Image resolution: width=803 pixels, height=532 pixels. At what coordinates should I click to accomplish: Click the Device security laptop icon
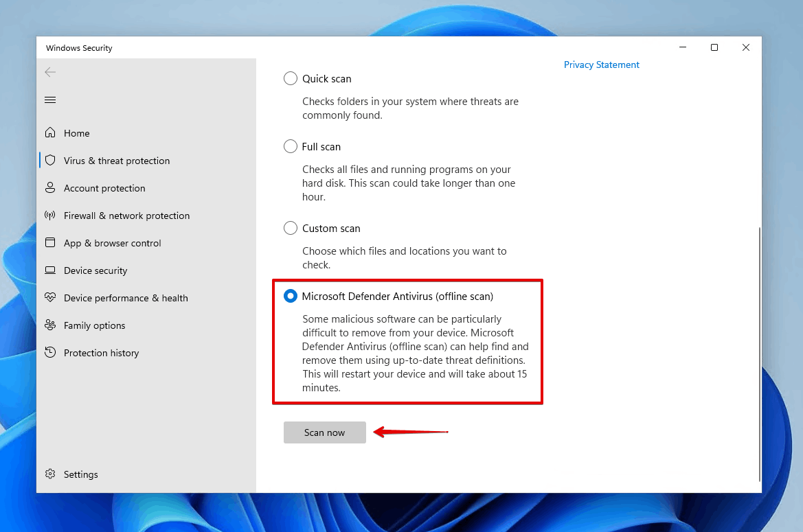(x=50, y=270)
